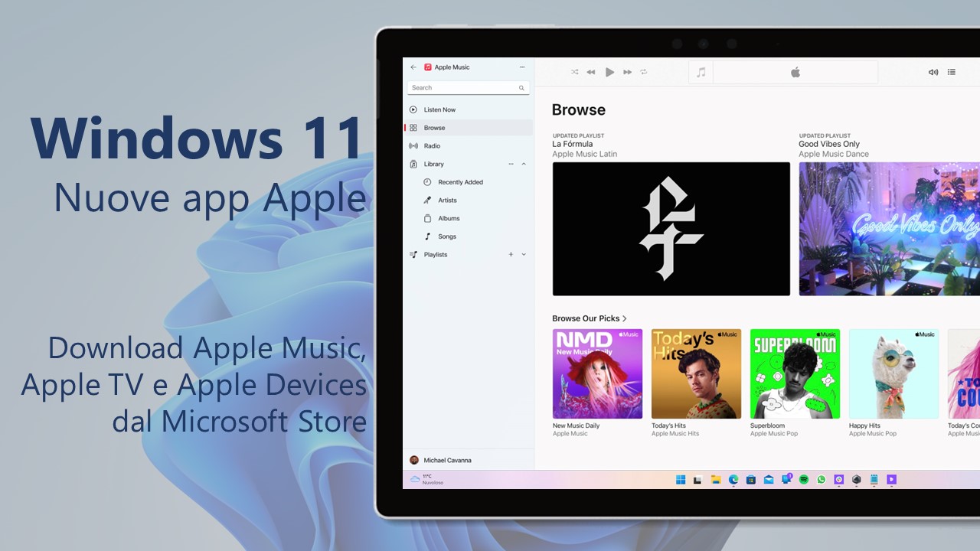Skip to next track
Image resolution: width=980 pixels, height=551 pixels.
(627, 72)
